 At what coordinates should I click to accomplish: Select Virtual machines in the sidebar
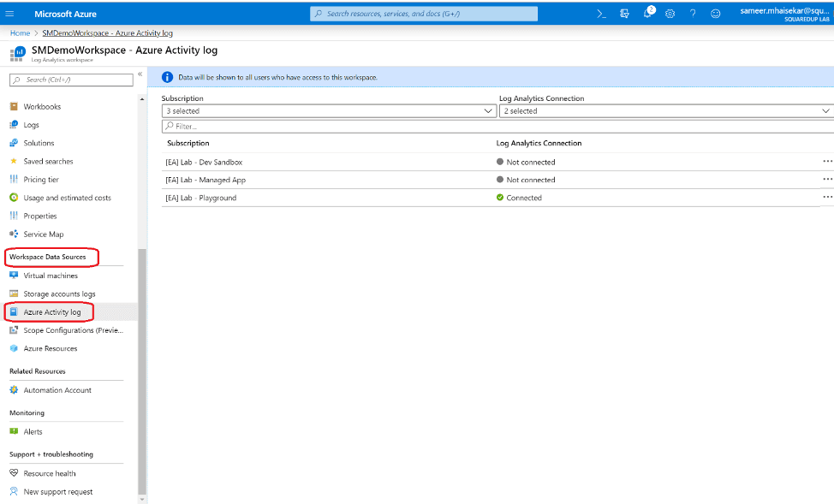(51, 276)
